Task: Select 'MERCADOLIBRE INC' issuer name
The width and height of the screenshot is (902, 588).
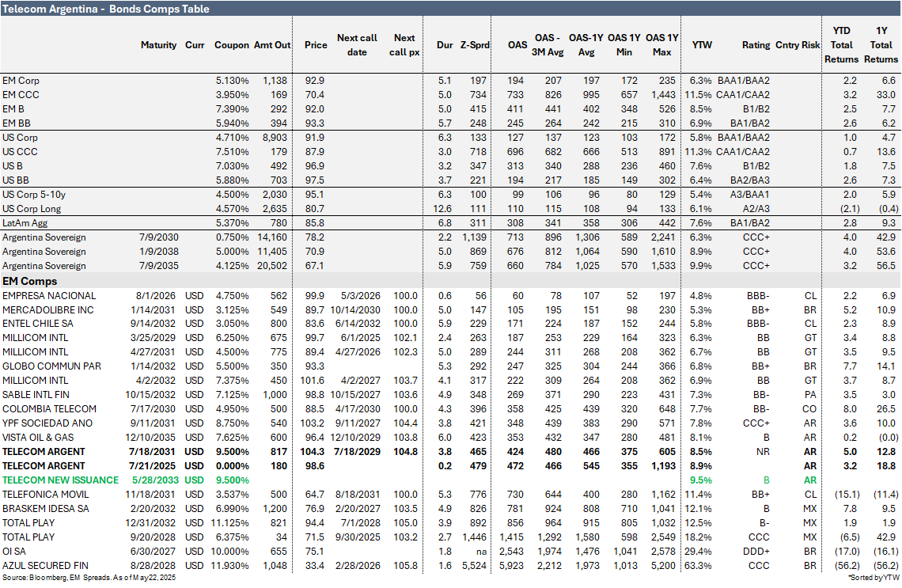Action: pos(47,309)
